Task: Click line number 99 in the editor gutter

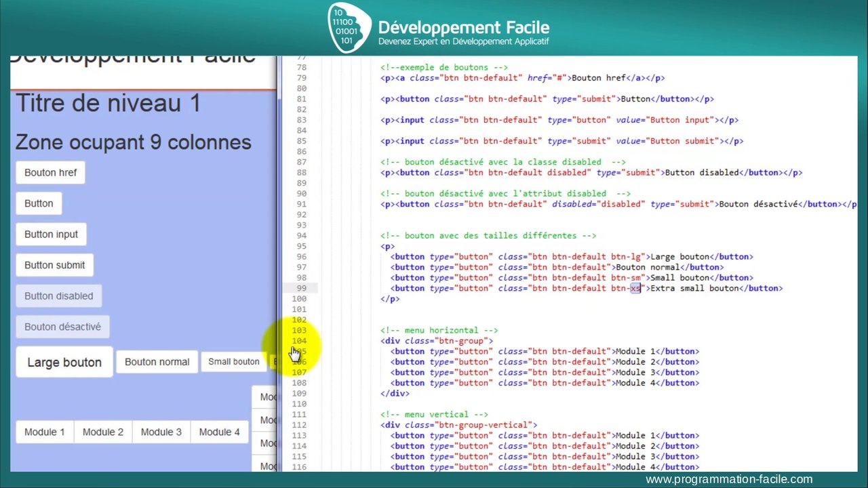Action: point(299,288)
